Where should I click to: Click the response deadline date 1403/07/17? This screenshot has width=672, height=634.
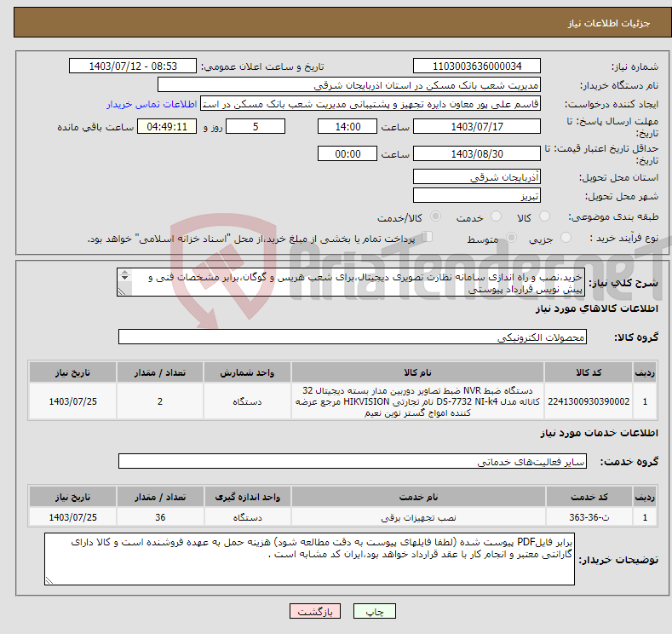[477, 126]
